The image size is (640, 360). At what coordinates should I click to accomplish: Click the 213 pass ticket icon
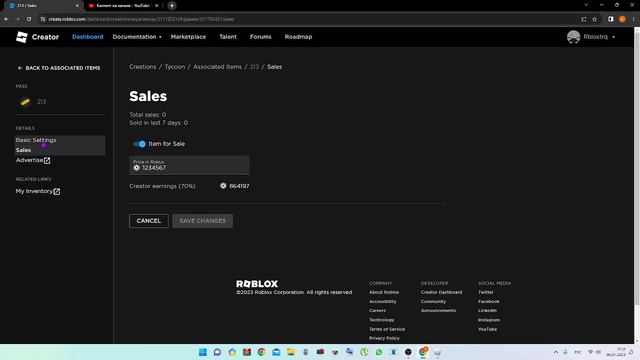(x=25, y=102)
